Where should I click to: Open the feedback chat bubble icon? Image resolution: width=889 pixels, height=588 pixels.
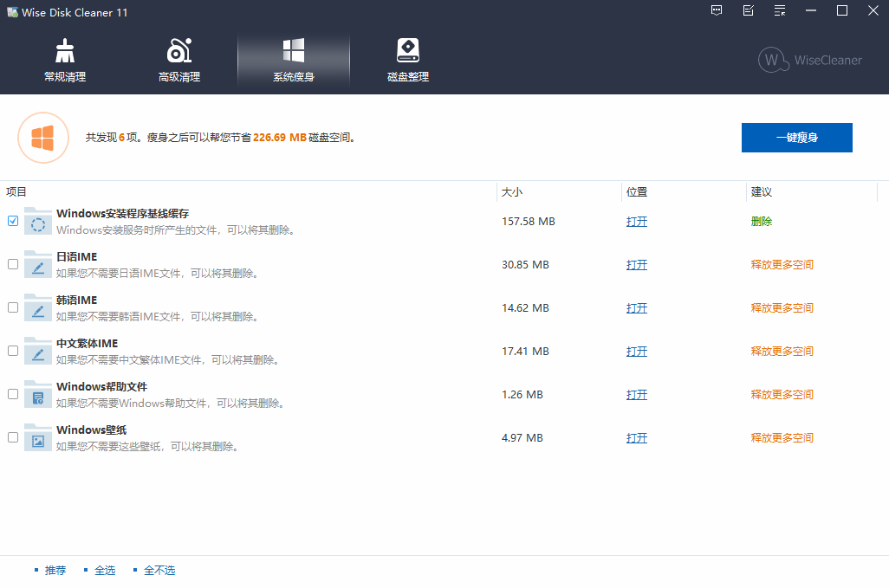[x=717, y=10]
